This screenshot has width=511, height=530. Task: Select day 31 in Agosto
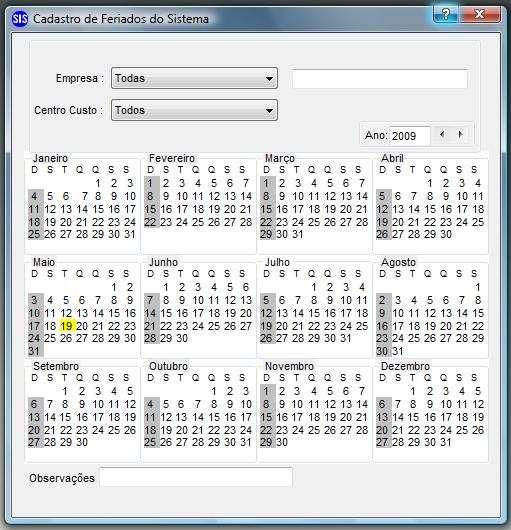click(398, 351)
